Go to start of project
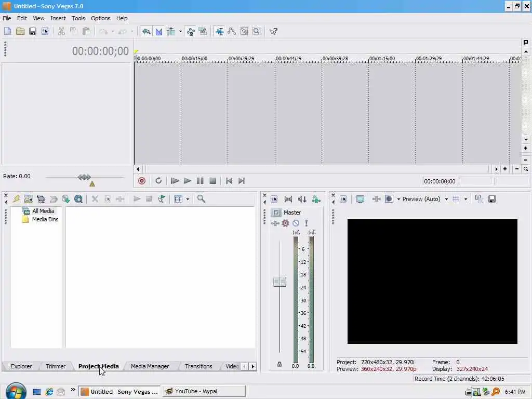 [229, 181]
